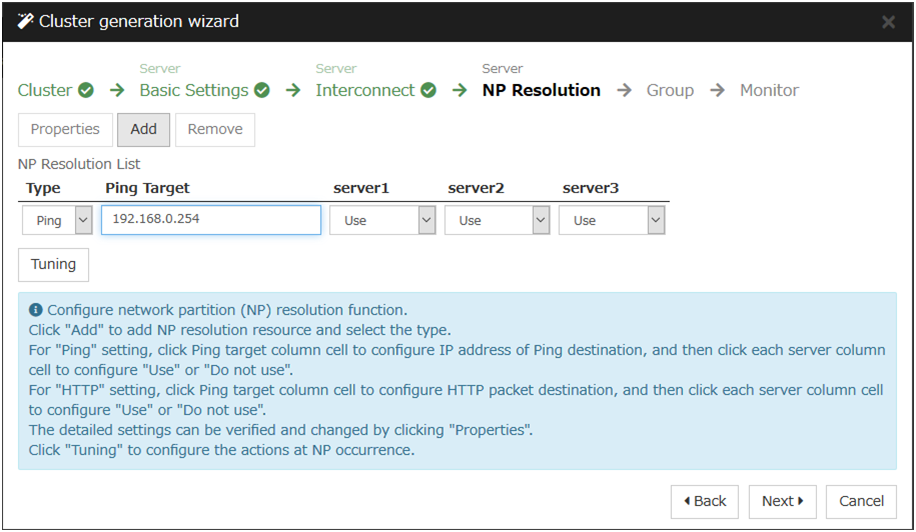Jump to the Interconnect step
The image size is (916, 532).
point(365,90)
